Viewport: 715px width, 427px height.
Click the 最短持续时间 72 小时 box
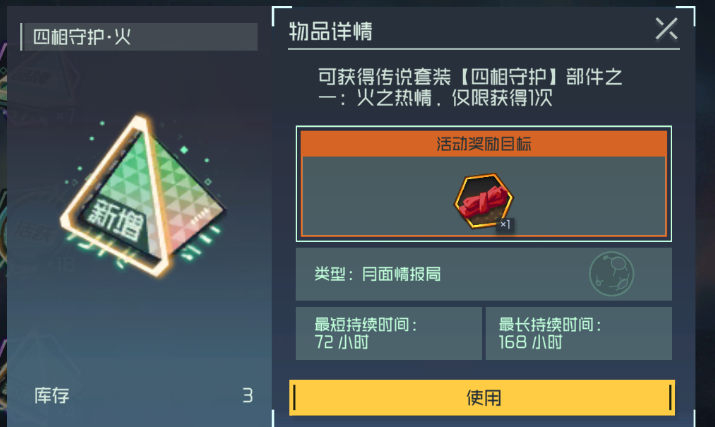tap(389, 333)
